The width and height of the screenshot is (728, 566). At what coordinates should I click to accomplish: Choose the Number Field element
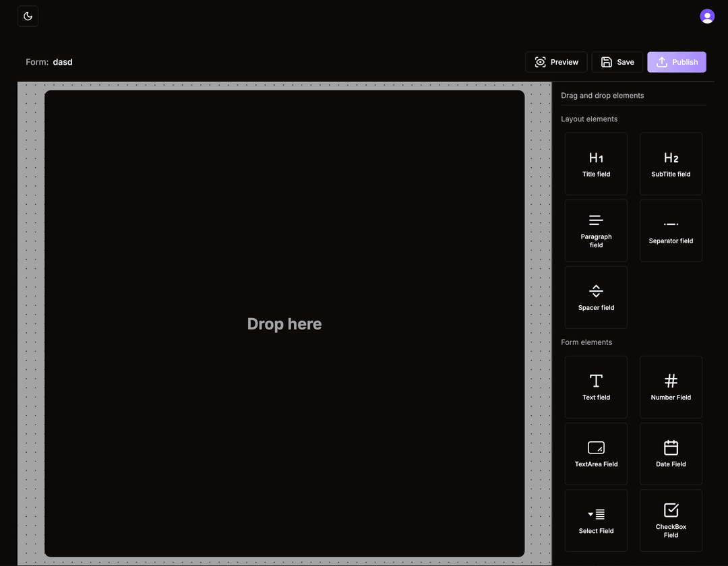tap(671, 387)
